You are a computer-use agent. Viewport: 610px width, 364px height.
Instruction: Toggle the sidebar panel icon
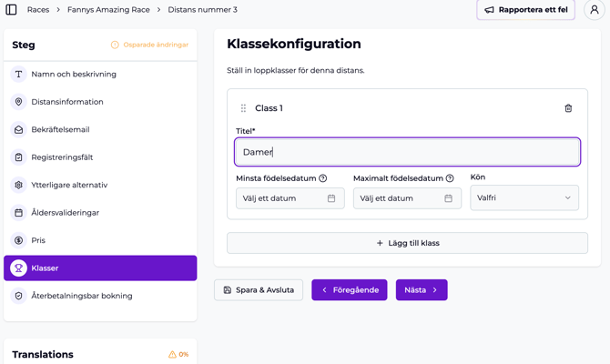pyautogui.click(x=12, y=10)
